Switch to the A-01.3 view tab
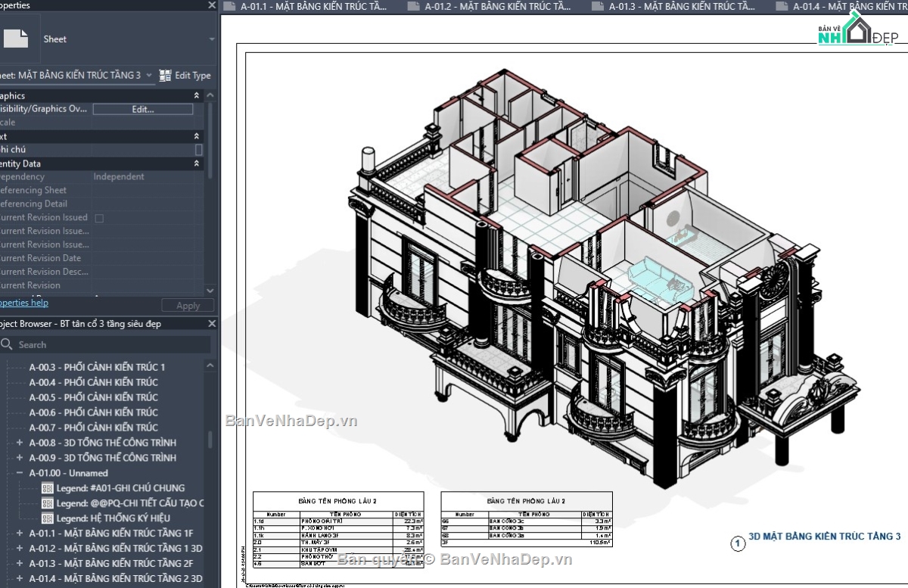The height and width of the screenshot is (588, 908). pyautogui.click(x=681, y=7)
